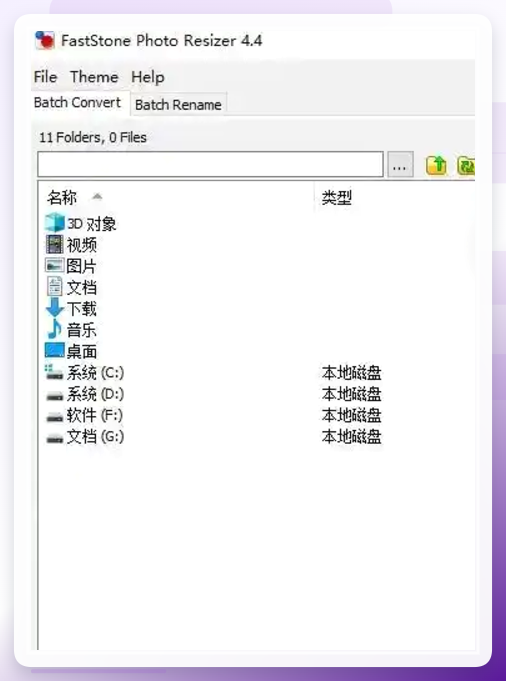Image resolution: width=506 pixels, height=681 pixels.
Task: Select the 图片 folder name
Action: click(81, 266)
